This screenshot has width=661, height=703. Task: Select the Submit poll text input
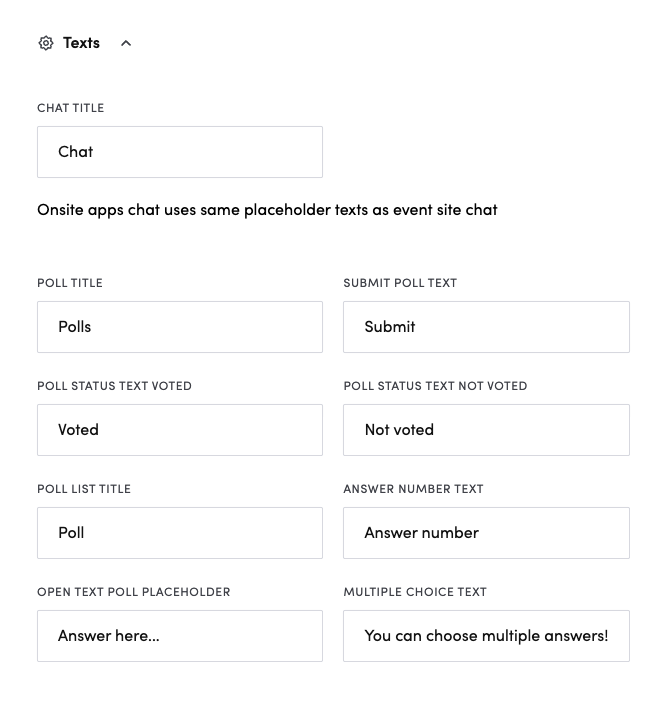tap(486, 327)
